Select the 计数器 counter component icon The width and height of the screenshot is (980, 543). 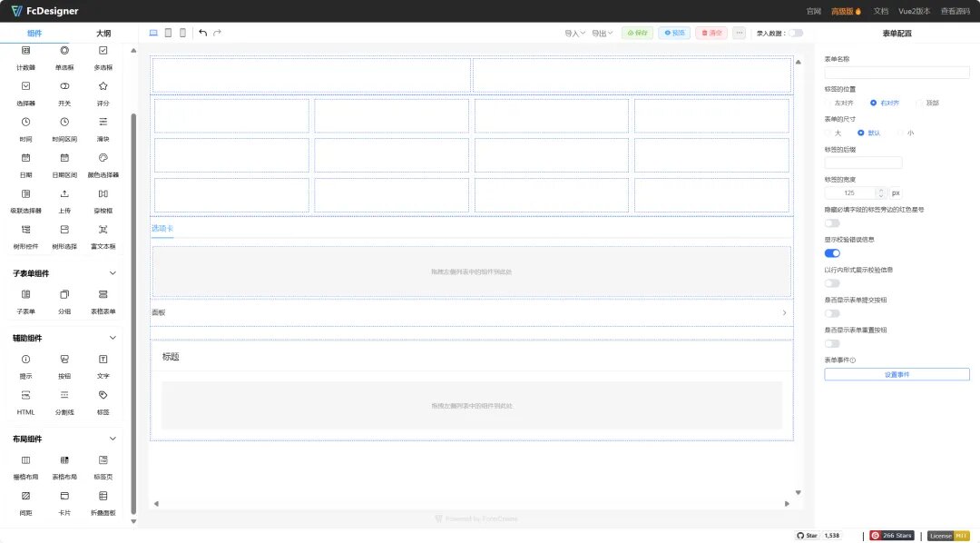25,50
